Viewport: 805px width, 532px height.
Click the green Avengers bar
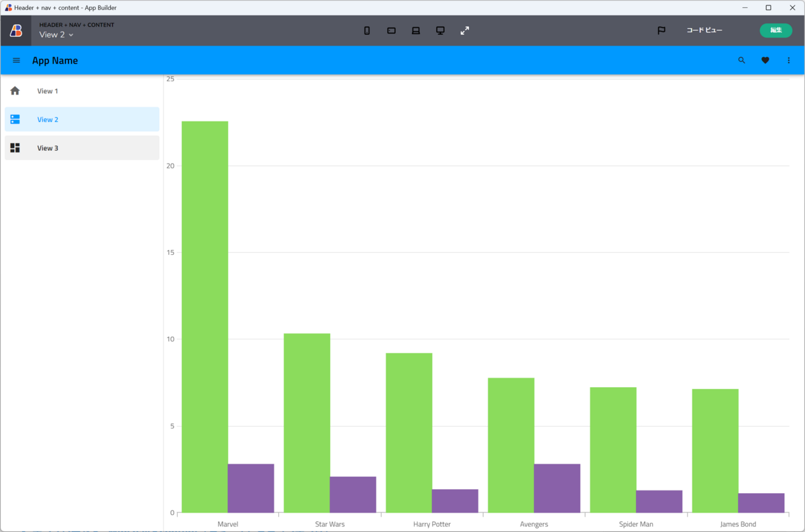[511, 445]
